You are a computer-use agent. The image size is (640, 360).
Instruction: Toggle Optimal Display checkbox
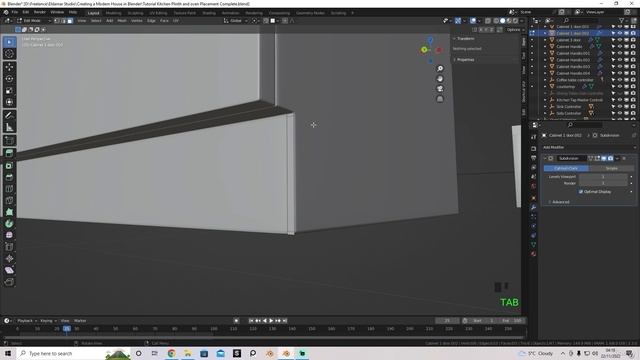[581, 191]
